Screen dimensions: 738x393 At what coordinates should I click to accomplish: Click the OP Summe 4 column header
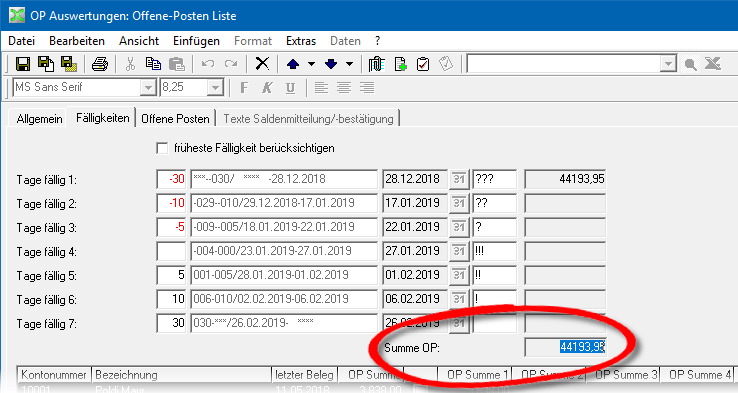pyautogui.click(x=697, y=375)
